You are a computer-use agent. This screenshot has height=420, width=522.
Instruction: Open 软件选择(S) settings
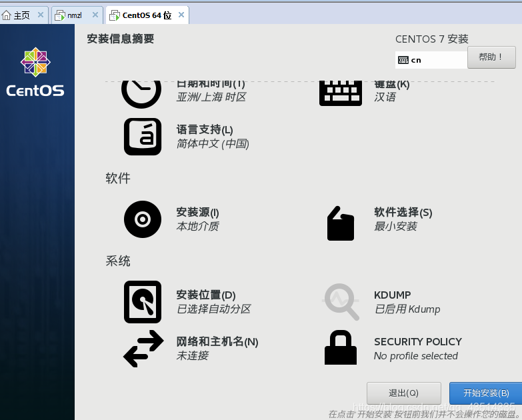tap(403, 212)
